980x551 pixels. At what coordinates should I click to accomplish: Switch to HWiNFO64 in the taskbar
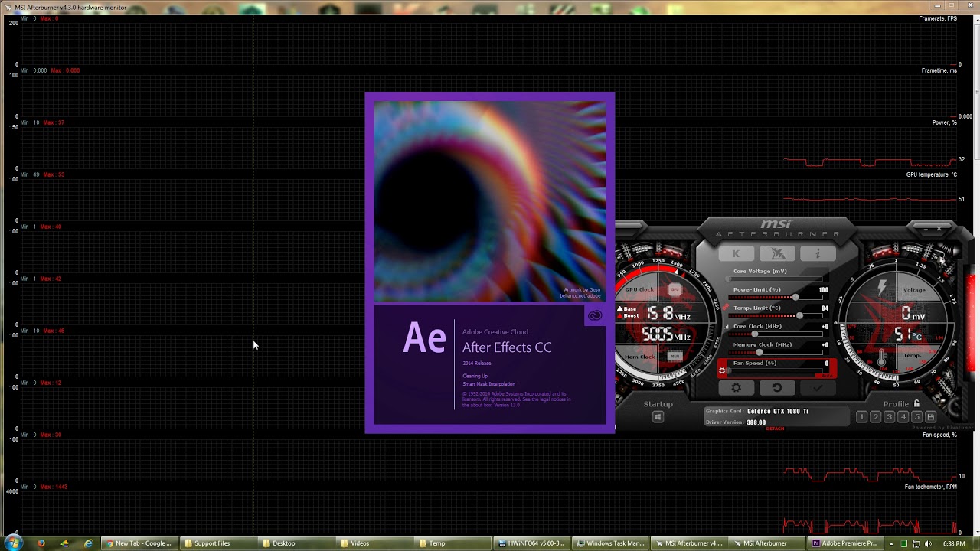[531, 543]
